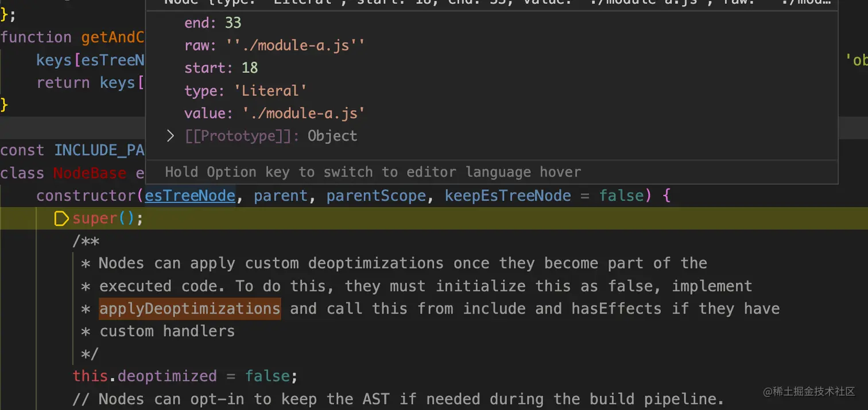Click the highlighted applyDeoptimizations word
Image resolution: width=868 pixels, height=410 pixels.
[x=190, y=309]
